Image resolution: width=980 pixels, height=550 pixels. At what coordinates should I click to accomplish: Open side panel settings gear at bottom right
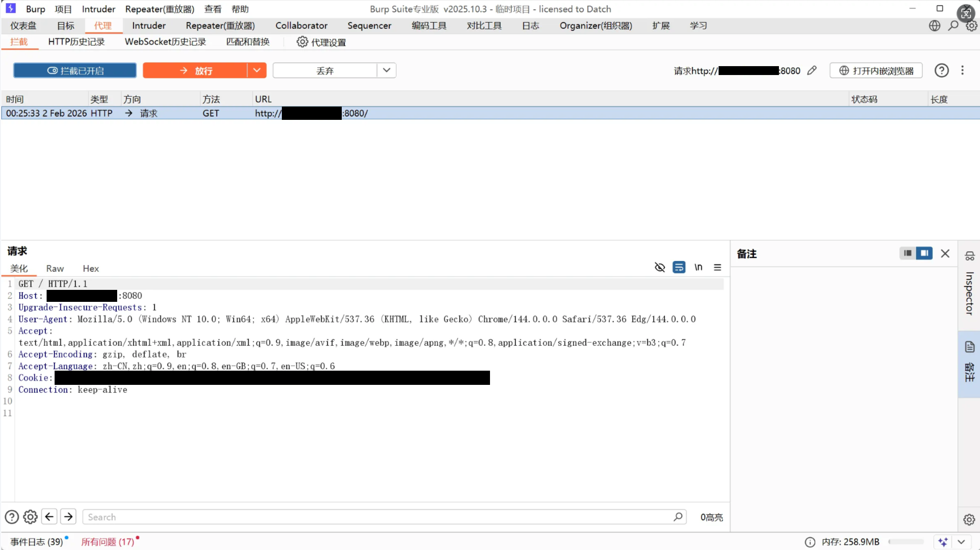pyautogui.click(x=969, y=519)
